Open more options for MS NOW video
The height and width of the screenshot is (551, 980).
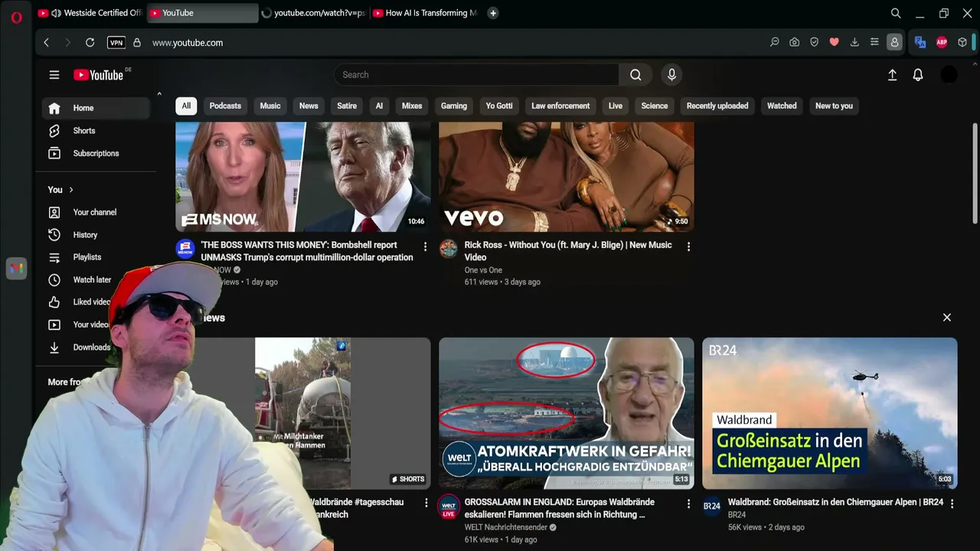click(x=426, y=246)
